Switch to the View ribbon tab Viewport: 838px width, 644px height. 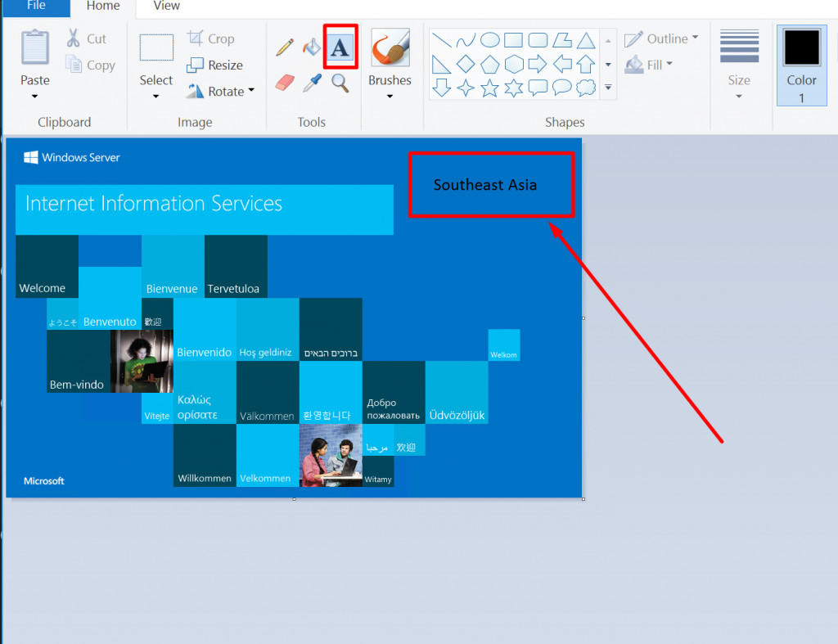tap(166, 7)
